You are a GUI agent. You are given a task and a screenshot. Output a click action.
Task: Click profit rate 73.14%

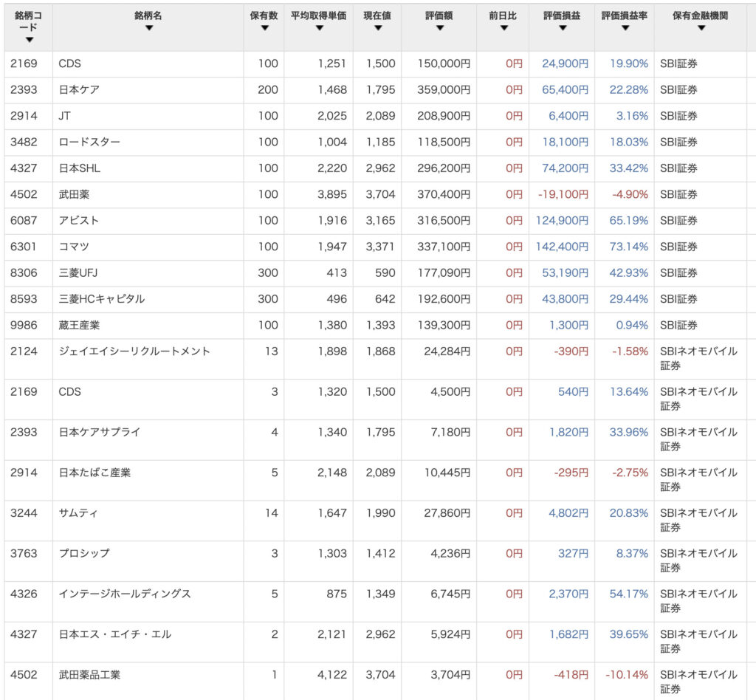coord(629,247)
